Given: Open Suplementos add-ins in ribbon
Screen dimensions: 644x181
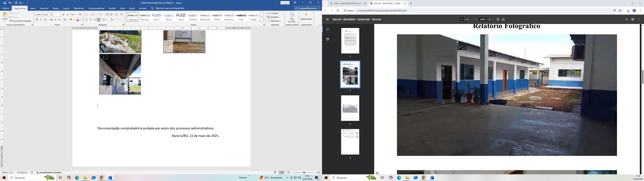Looking at the screenshot, I should click(306, 16).
